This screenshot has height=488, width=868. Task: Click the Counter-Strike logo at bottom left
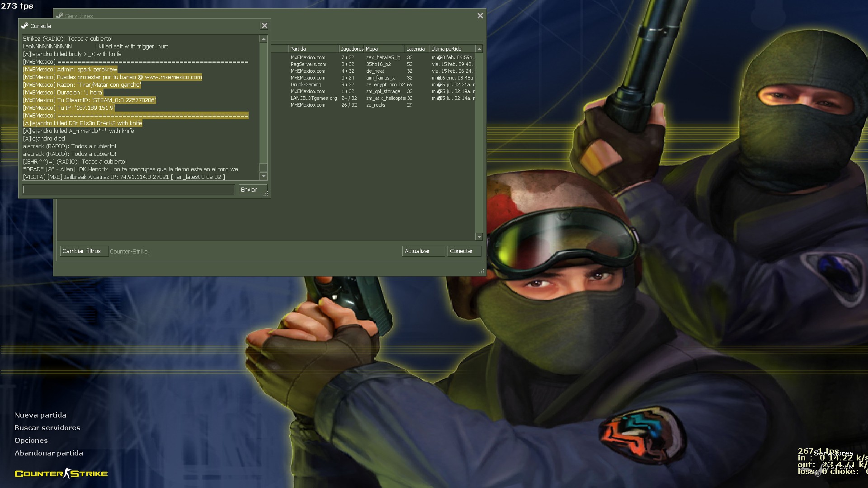tap(61, 474)
